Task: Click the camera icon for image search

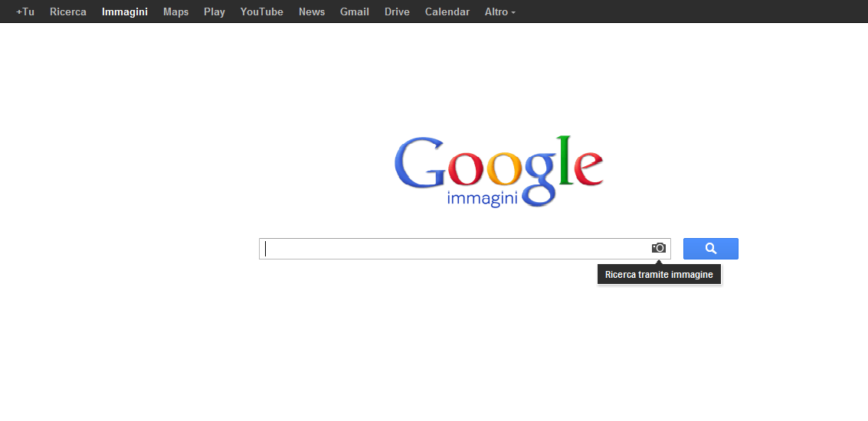Action: [659, 248]
